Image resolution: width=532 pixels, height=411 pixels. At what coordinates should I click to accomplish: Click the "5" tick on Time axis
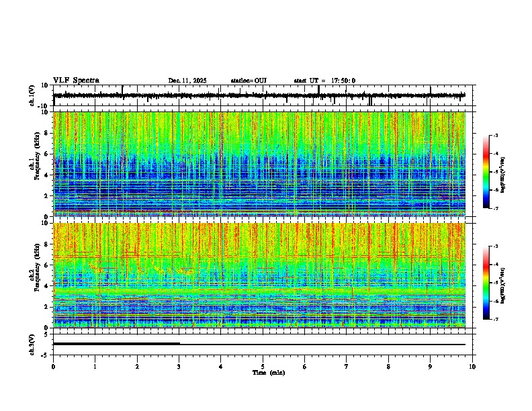[263, 367]
